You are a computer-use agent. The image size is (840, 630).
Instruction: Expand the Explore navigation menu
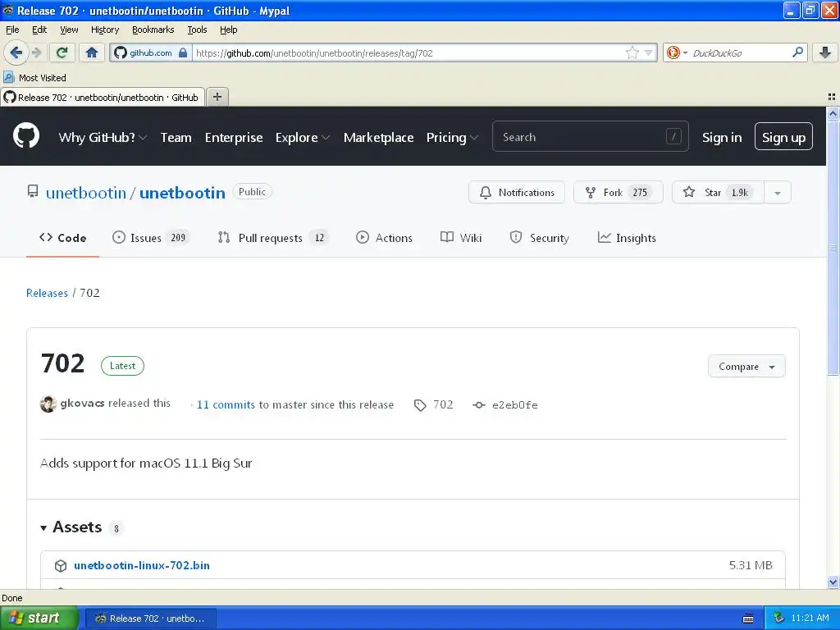302,138
